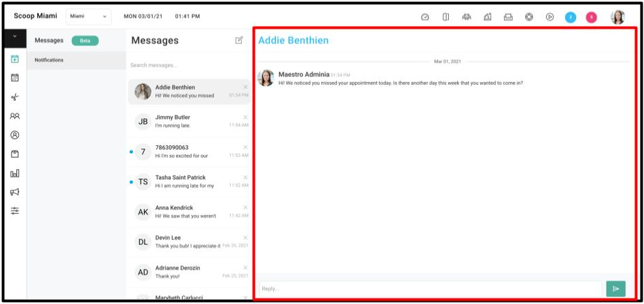This screenshot has height=304, width=644.
Task: Click the Reply text field
Action: 430,289
